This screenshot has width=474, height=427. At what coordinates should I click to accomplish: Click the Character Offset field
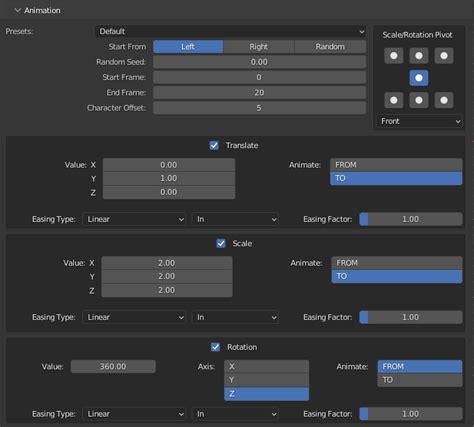tap(259, 108)
